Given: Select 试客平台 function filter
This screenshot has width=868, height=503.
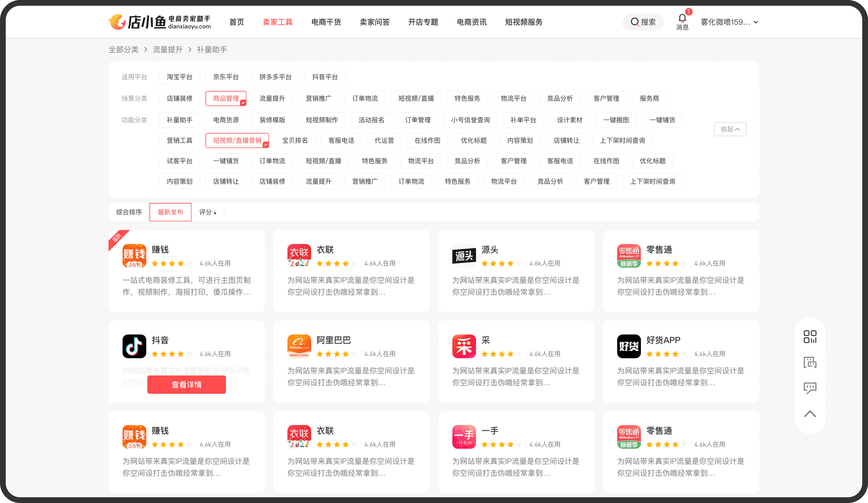Looking at the screenshot, I should tap(180, 161).
